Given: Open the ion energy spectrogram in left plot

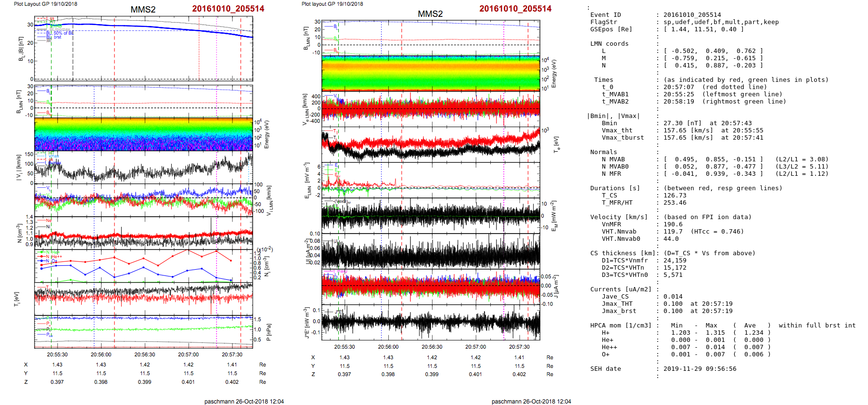Looking at the screenshot, I should (x=143, y=134).
